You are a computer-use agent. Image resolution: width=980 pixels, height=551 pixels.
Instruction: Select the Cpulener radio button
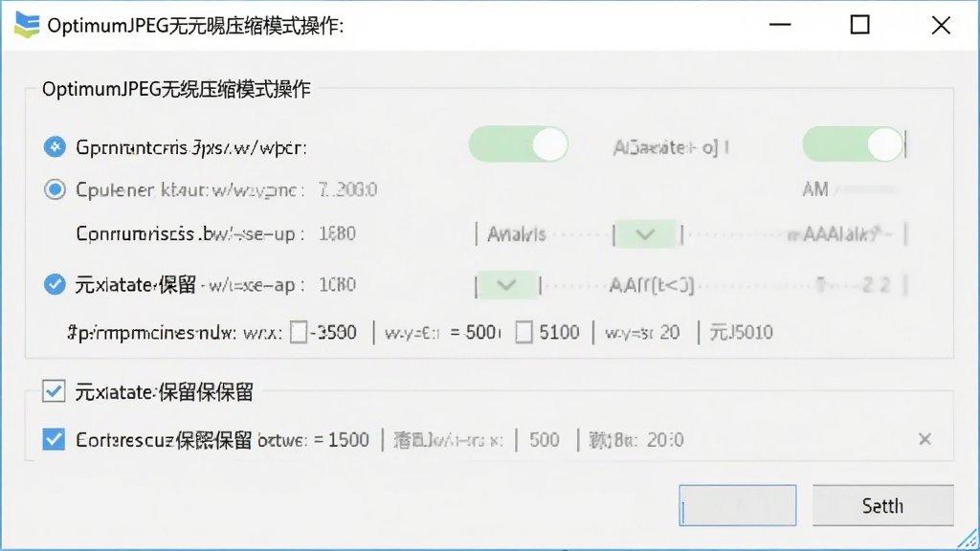55,189
